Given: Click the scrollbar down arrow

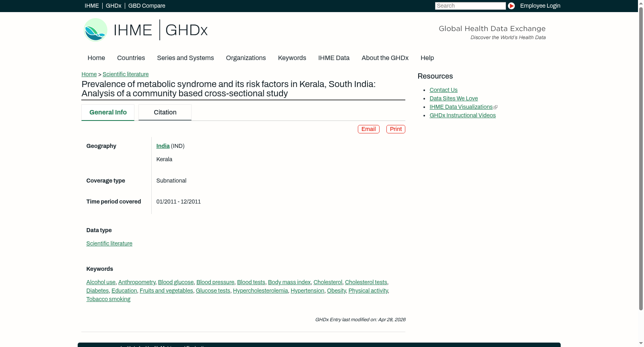Looking at the screenshot, I should pos(641,344).
